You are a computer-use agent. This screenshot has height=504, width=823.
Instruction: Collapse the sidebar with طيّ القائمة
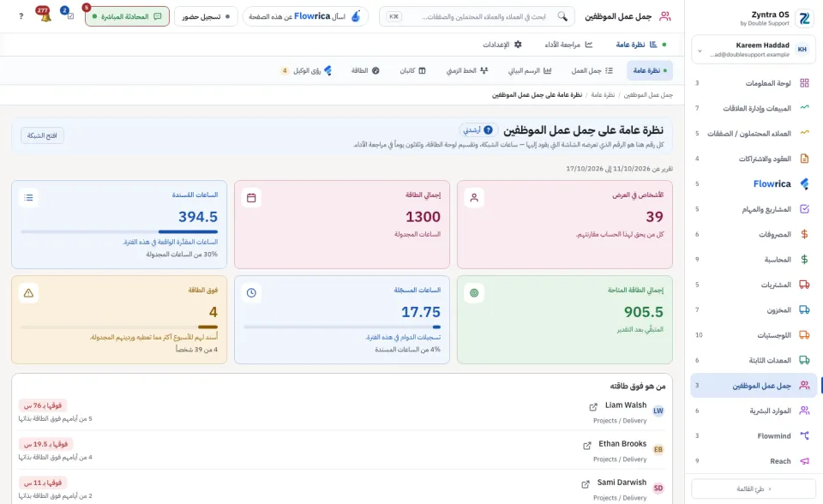click(x=754, y=489)
